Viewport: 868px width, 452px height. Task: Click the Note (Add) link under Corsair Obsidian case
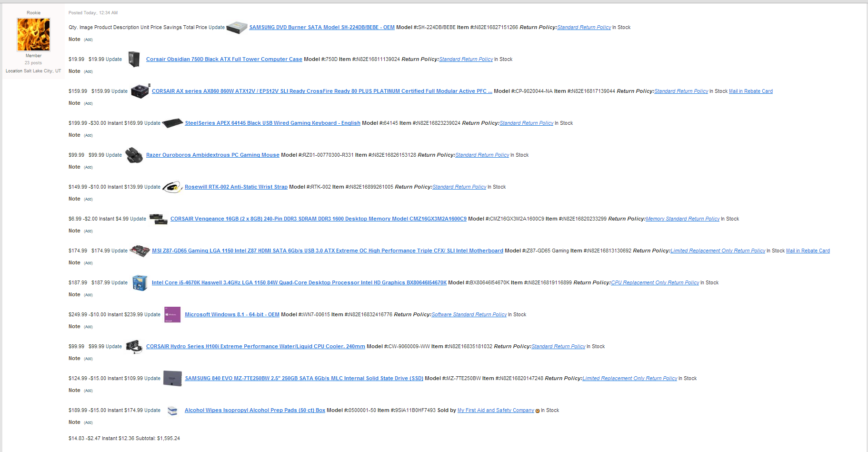tap(88, 72)
